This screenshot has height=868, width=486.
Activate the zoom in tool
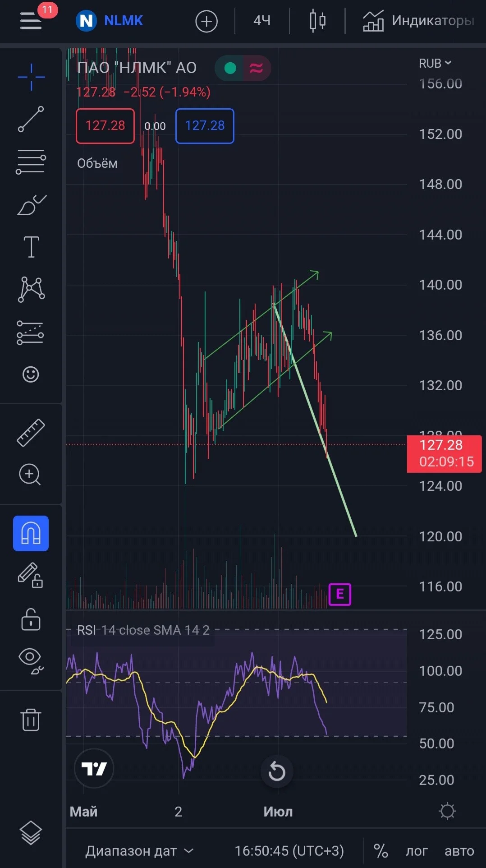pos(30,475)
